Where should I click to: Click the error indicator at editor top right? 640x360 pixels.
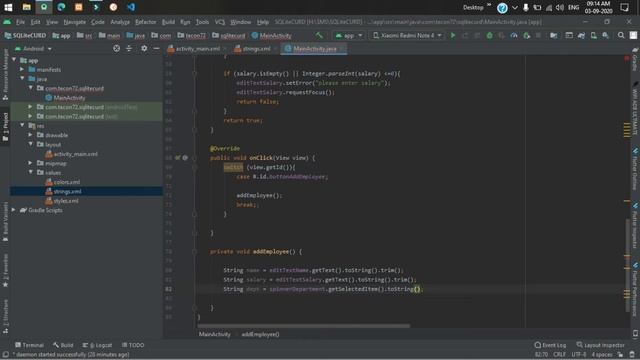pos(627,58)
